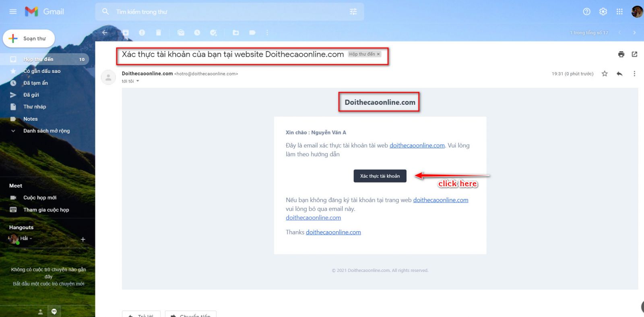This screenshot has width=644, height=317.
Task: Snooze this email with clock icon
Action: coord(197,33)
